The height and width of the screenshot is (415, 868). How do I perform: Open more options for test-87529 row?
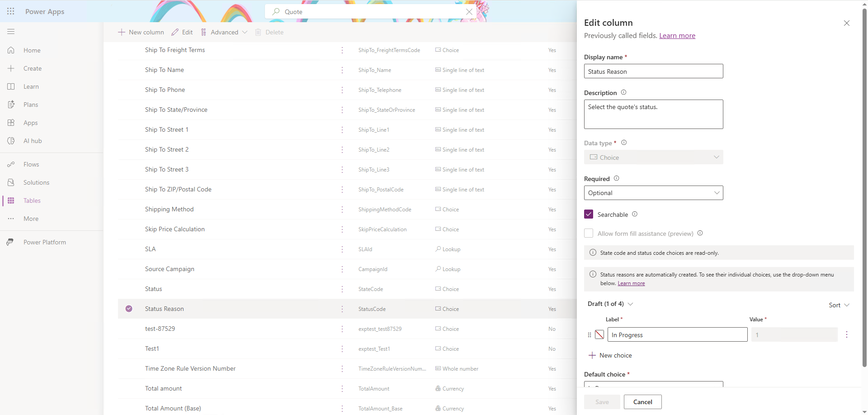(342, 329)
